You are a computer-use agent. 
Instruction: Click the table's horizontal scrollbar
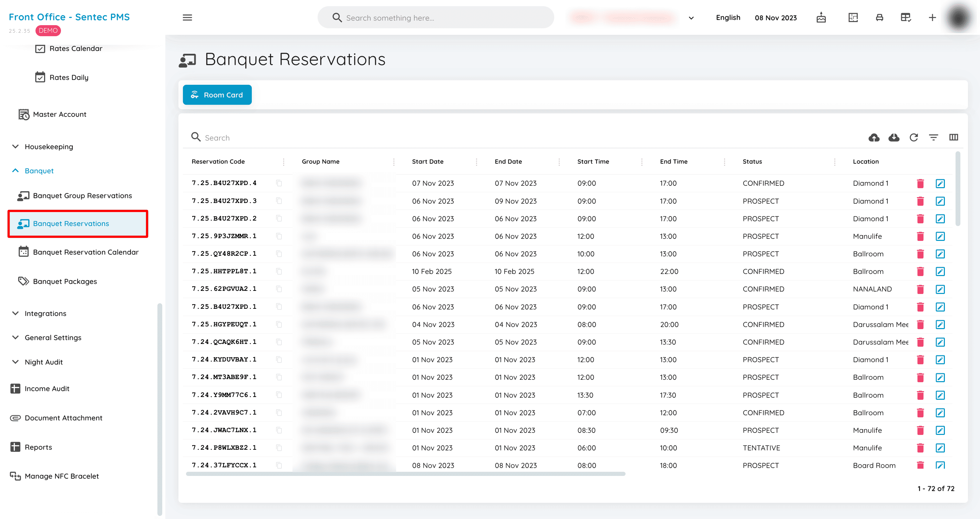pyautogui.click(x=405, y=474)
